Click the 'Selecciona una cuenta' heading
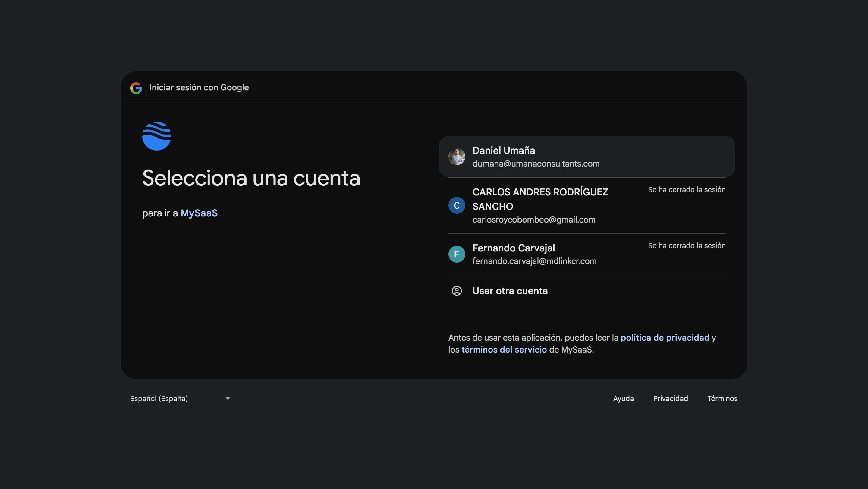This screenshot has width=868, height=489. (251, 178)
